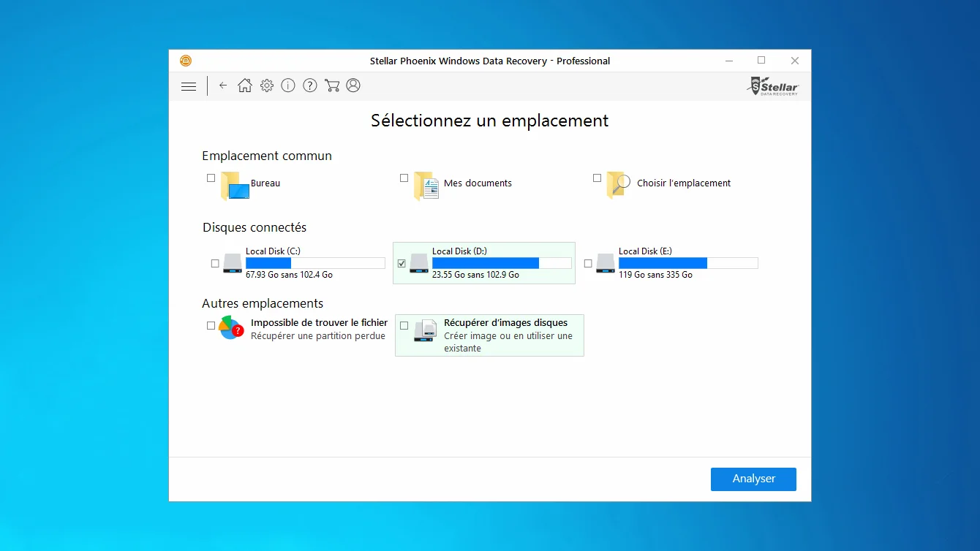Click the Récupérer d'images disques title
Image resolution: width=980 pixels, height=551 pixels.
point(505,322)
